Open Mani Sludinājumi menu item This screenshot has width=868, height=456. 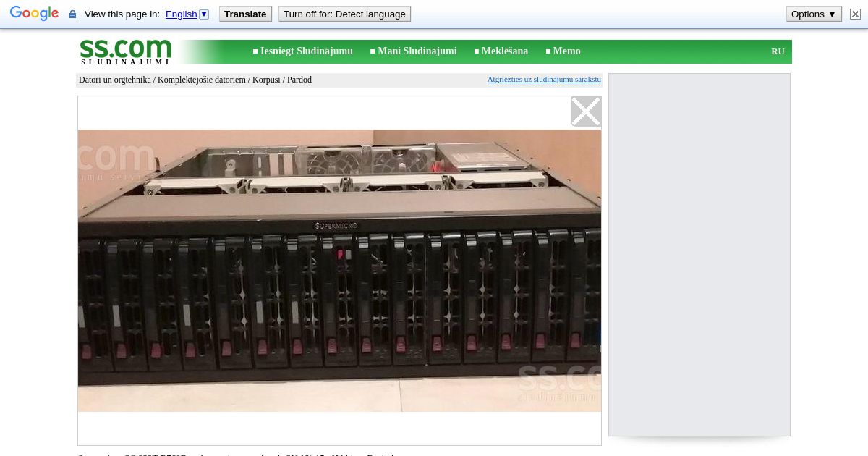[417, 51]
